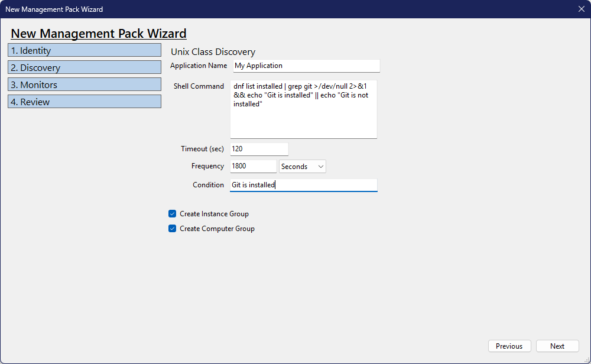This screenshot has width=591, height=364.
Task: Click the Condition label text
Action: pyautogui.click(x=208, y=185)
